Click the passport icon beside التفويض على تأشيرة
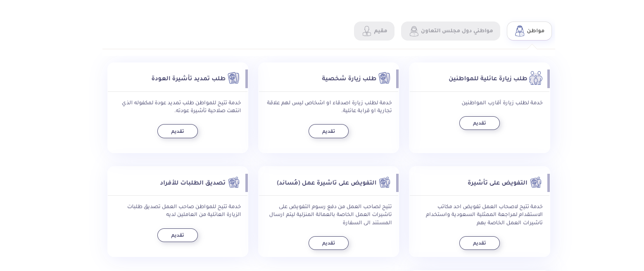 click(x=536, y=182)
